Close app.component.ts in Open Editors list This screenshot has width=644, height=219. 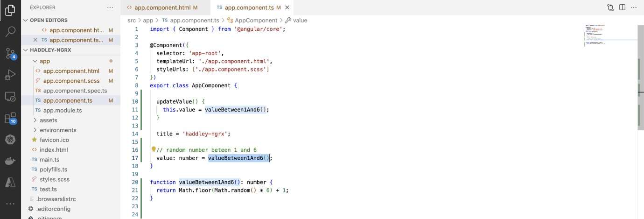coord(35,40)
